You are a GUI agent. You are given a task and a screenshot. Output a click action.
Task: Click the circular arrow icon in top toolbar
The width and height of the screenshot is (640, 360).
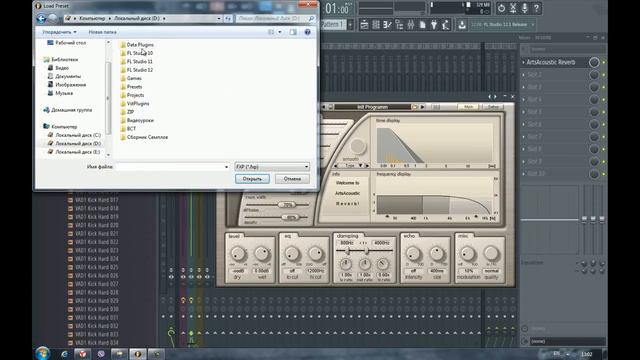[501, 8]
